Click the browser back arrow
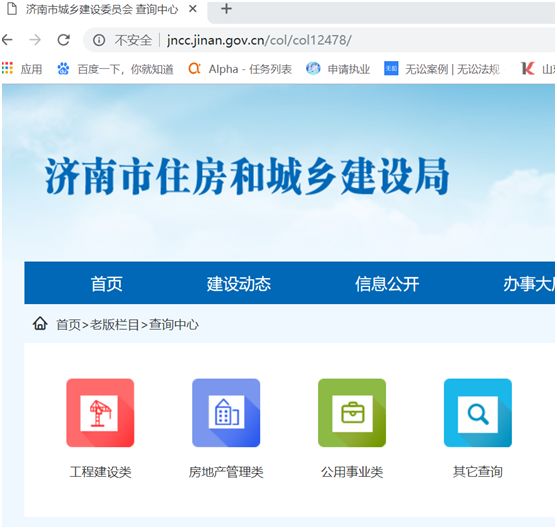 coord(7,40)
